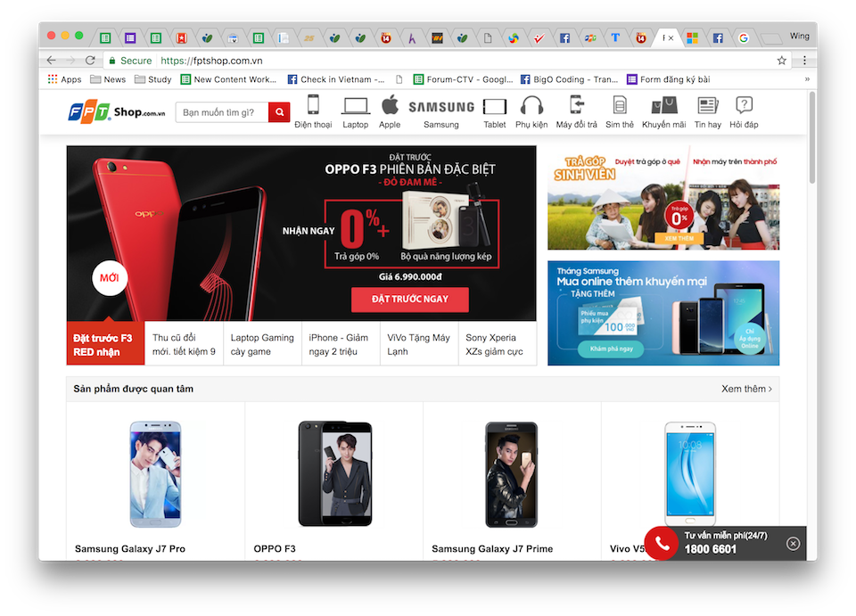Open the Điện thoại phone category icon
The image size is (856, 616).
point(313,104)
